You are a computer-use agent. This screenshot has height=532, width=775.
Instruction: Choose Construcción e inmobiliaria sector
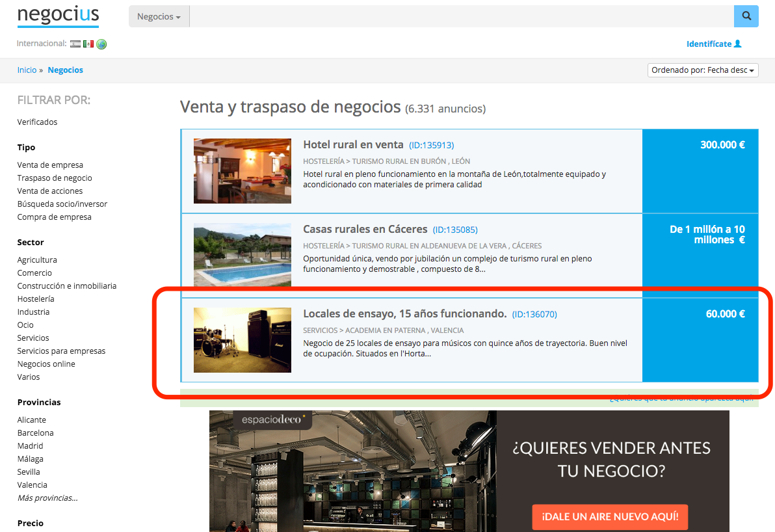67,286
